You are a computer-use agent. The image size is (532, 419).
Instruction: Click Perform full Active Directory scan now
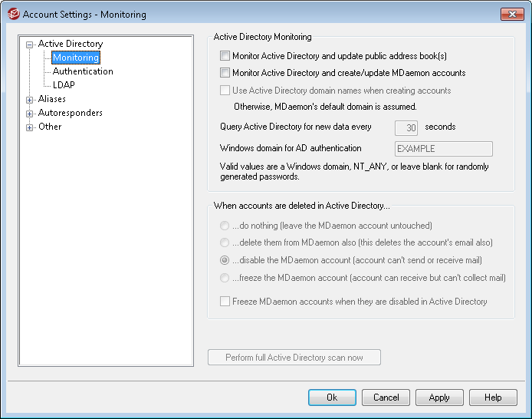point(294,358)
